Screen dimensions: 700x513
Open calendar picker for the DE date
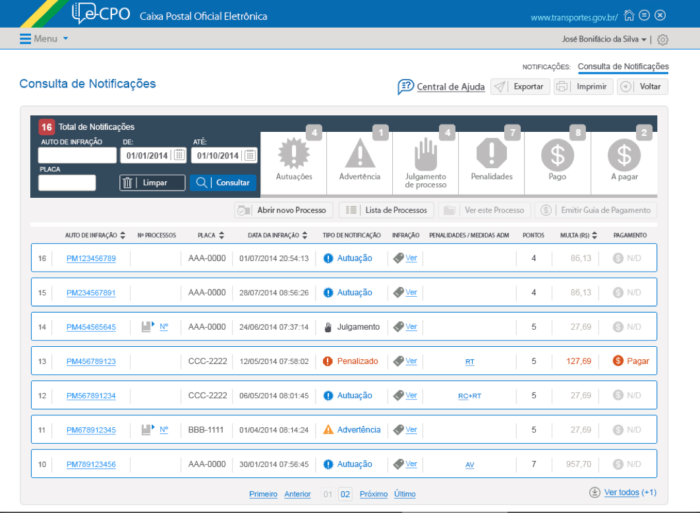pyautogui.click(x=178, y=155)
